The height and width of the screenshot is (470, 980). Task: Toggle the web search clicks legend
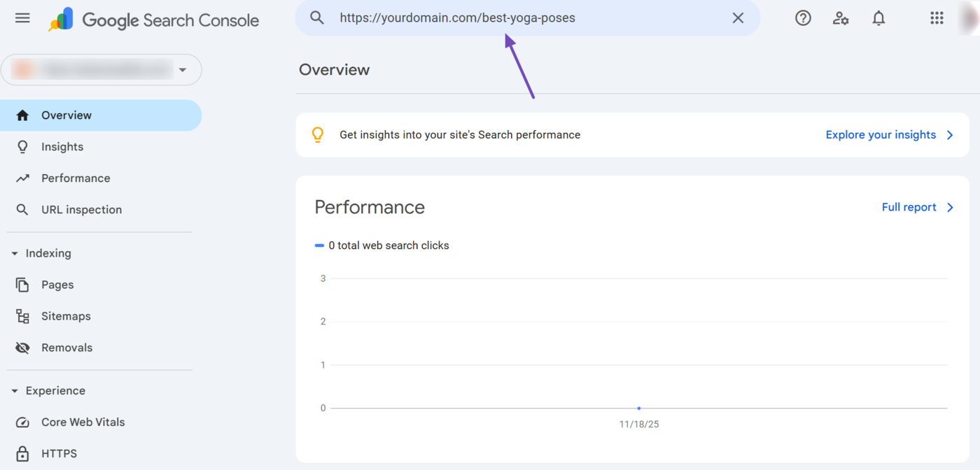click(x=382, y=245)
